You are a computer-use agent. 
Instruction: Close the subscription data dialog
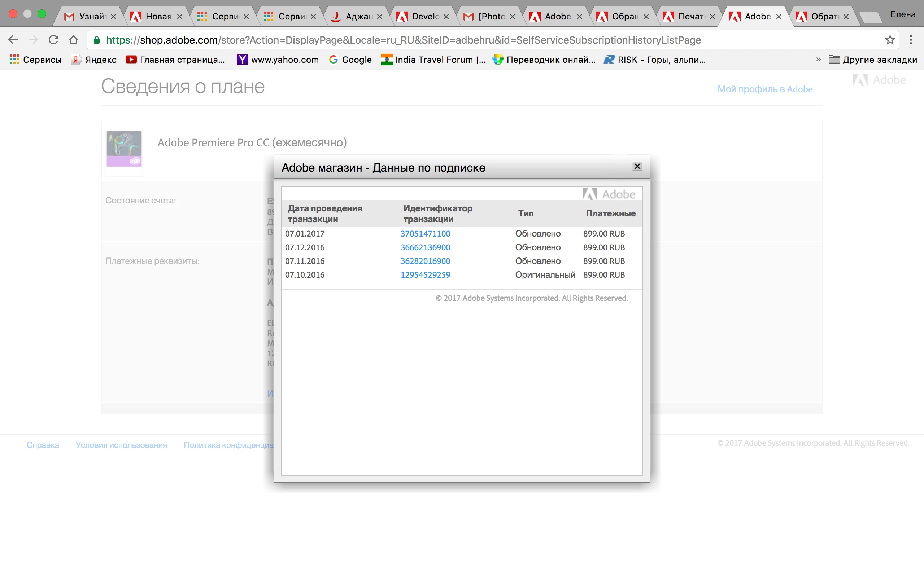point(637,167)
